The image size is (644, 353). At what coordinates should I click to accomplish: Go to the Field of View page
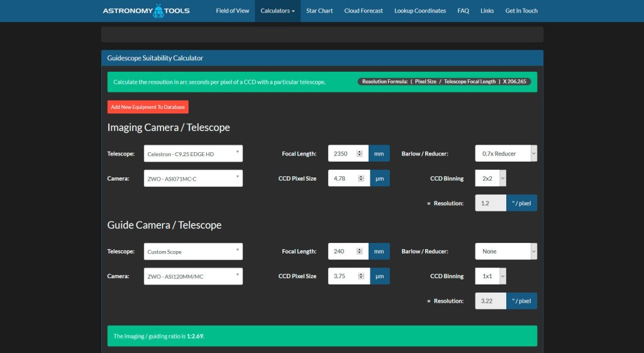click(x=232, y=11)
